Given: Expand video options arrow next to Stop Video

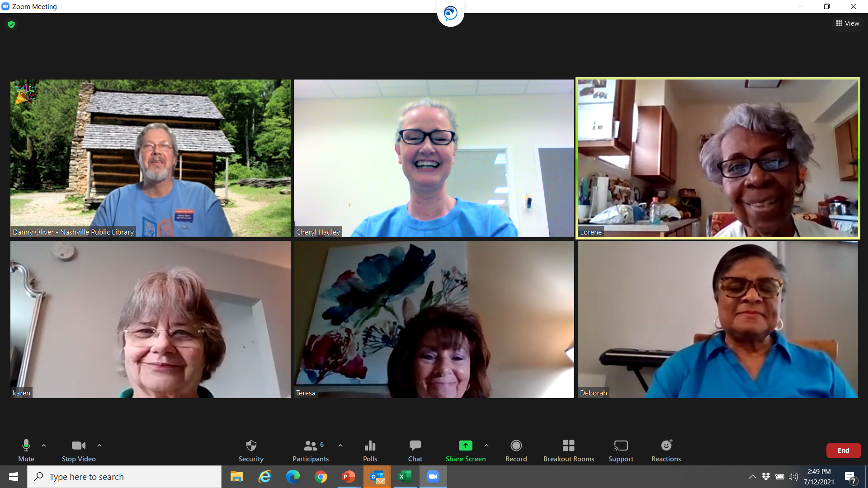Looking at the screenshot, I should click(99, 446).
